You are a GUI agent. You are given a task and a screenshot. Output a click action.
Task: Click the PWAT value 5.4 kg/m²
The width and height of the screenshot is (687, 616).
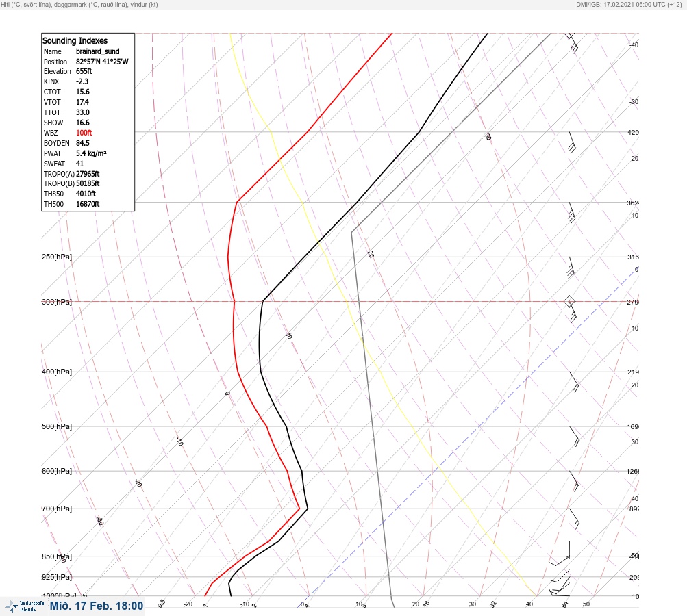(91, 153)
